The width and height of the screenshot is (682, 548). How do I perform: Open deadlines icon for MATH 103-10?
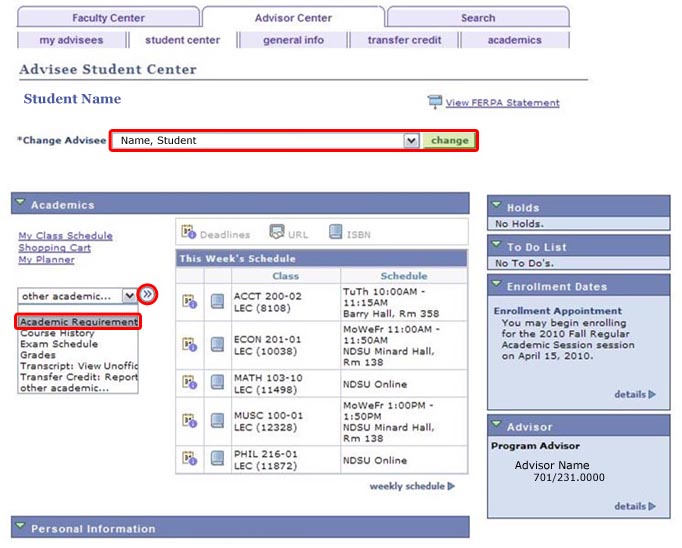pos(189,382)
